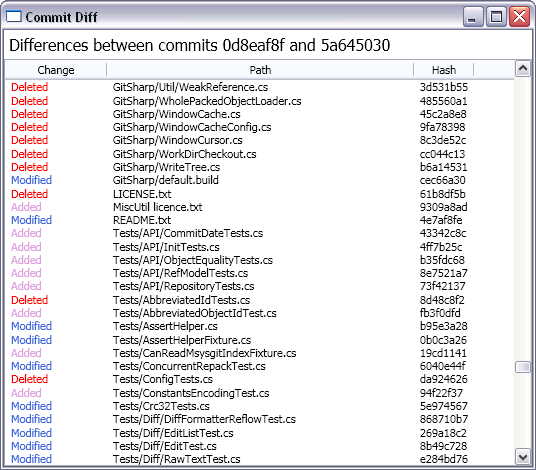Click Modified label for default.build row
Image resolution: width=536 pixels, height=470 pixels.
tap(31, 180)
